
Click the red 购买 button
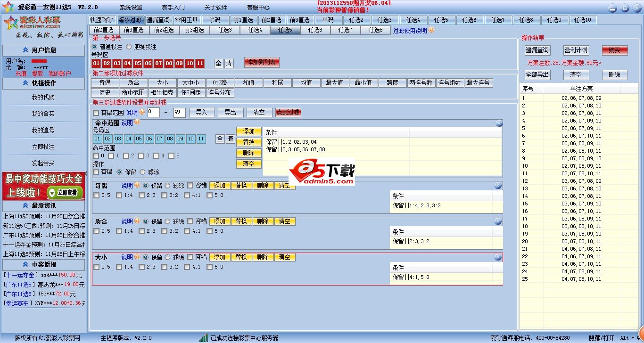615,50
